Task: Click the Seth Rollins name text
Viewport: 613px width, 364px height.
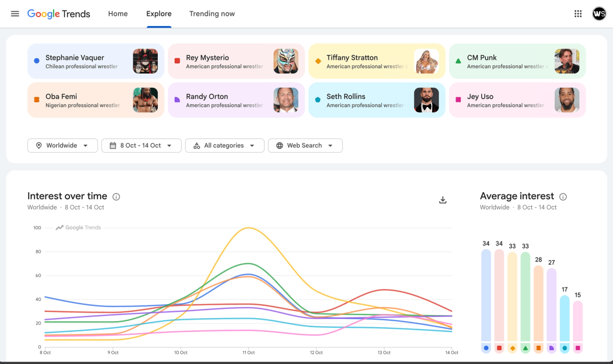Action: 346,96
